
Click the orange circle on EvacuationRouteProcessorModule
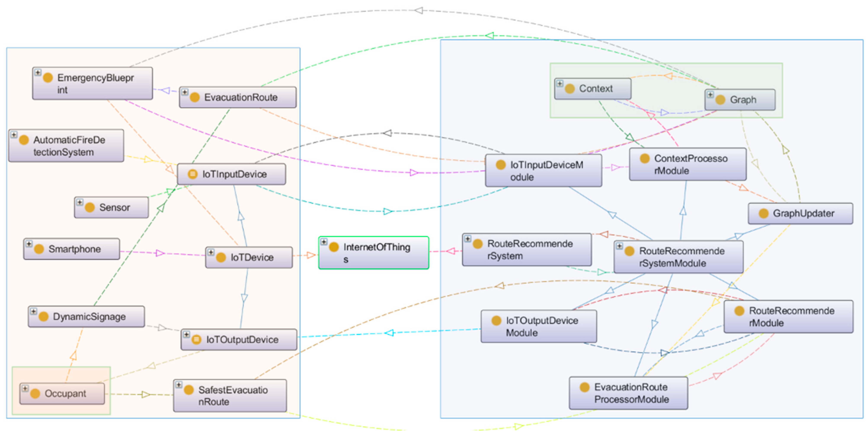(585, 387)
